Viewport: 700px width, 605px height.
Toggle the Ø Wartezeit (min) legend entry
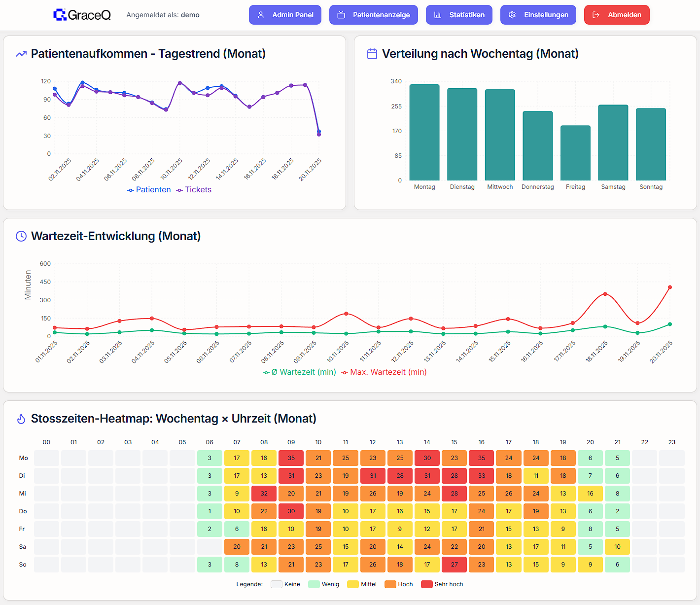pos(299,372)
